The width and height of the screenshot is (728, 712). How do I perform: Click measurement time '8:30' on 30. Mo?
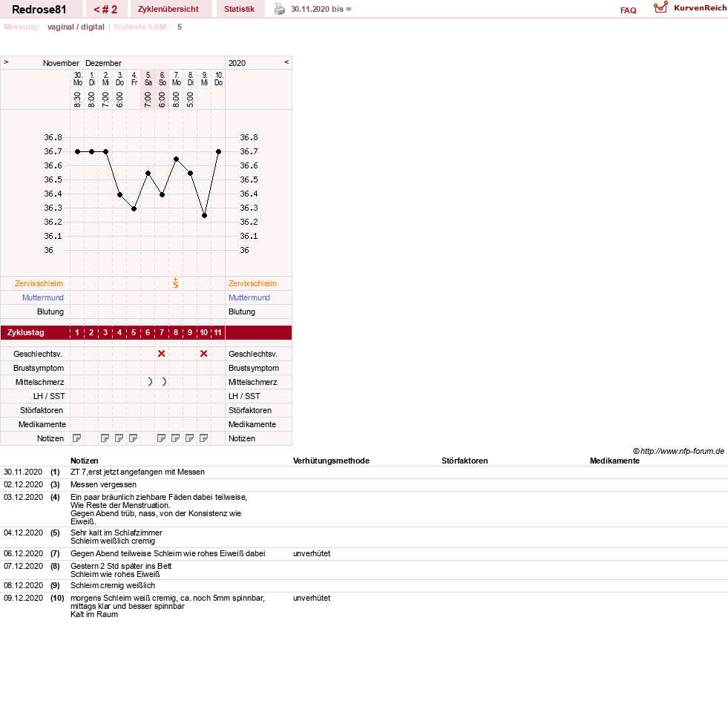tap(77, 100)
